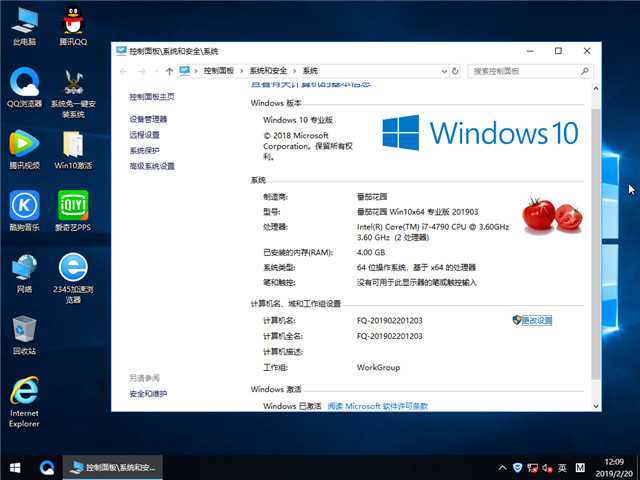Open the iQIYI PPS desktop icon

point(72,211)
